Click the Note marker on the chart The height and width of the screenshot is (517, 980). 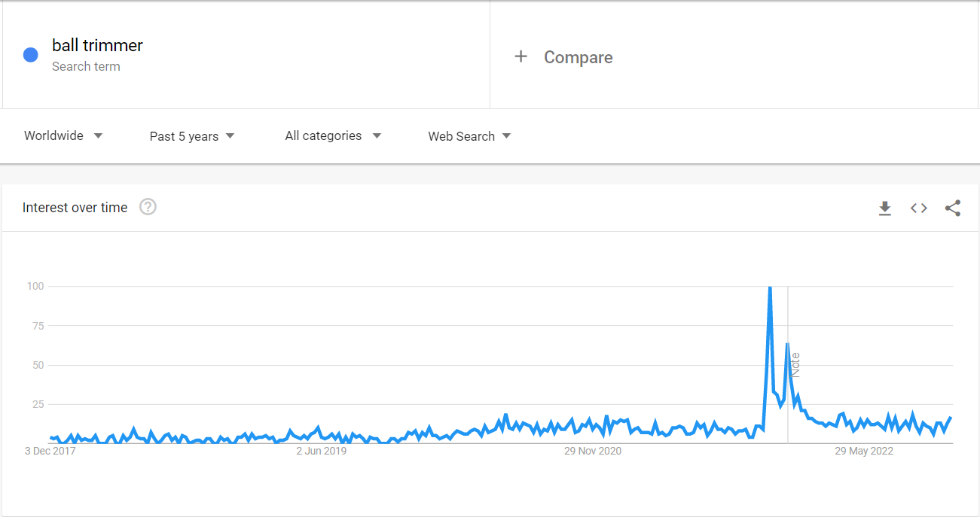click(x=795, y=364)
